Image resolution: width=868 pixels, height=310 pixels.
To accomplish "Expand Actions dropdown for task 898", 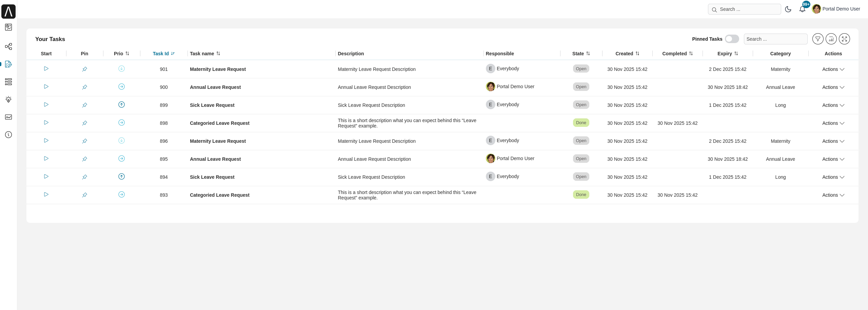I will click(833, 123).
